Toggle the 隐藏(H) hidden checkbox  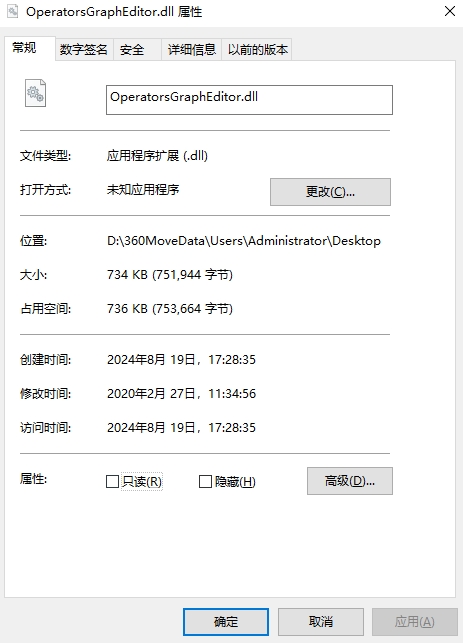click(x=205, y=481)
